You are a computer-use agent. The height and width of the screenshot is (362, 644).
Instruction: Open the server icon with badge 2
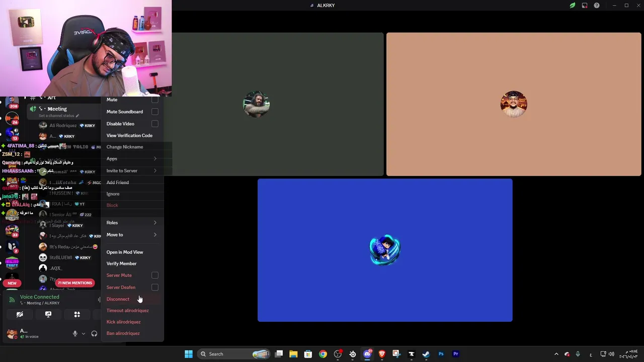click(12, 247)
